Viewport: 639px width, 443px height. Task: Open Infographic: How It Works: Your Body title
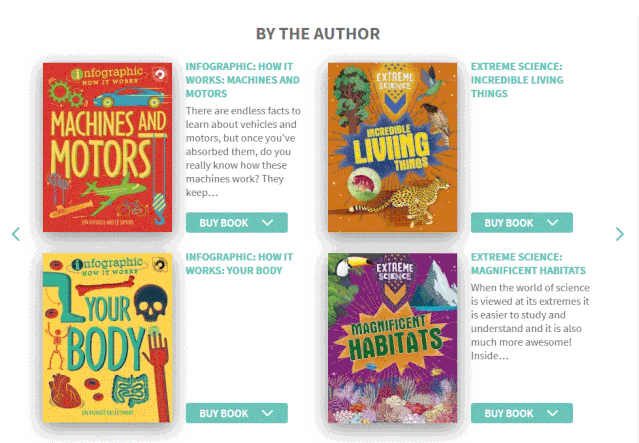coord(240,264)
